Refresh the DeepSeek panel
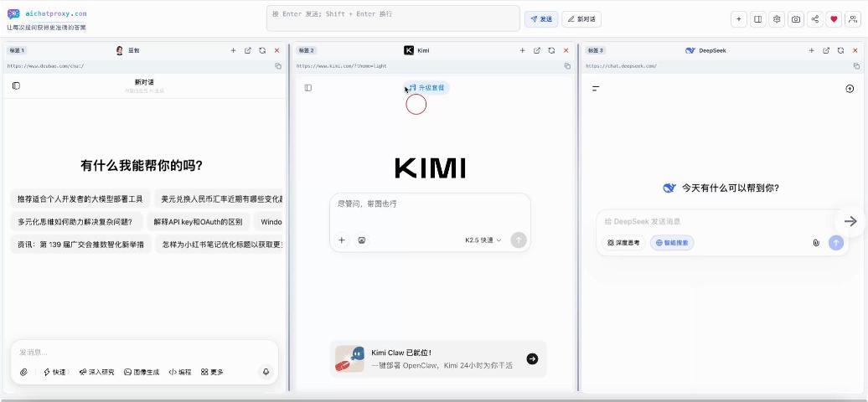 (x=840, y=50)
